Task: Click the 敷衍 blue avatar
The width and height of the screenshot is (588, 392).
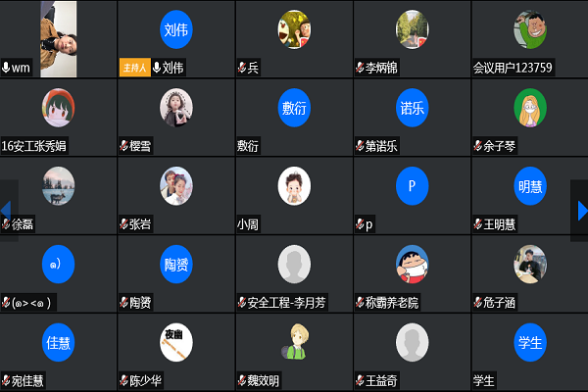Action: [x=294, y=108]
